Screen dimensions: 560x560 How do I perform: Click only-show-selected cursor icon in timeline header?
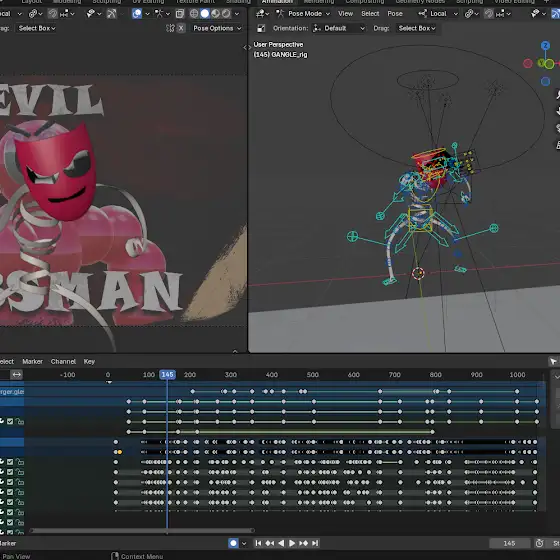click(x=553, y=361)
